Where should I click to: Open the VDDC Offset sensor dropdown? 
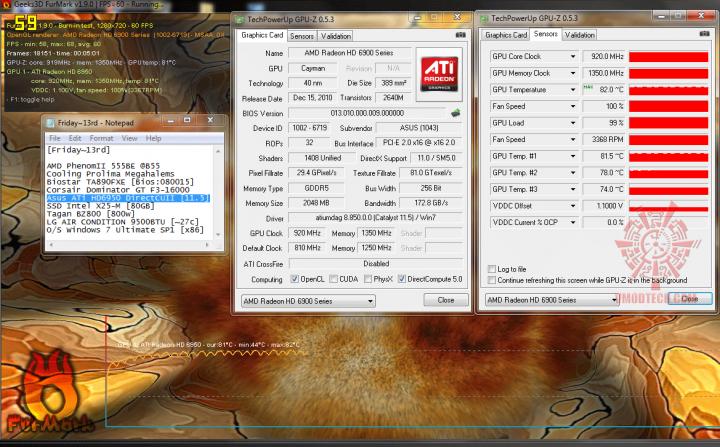pos(573,206)
